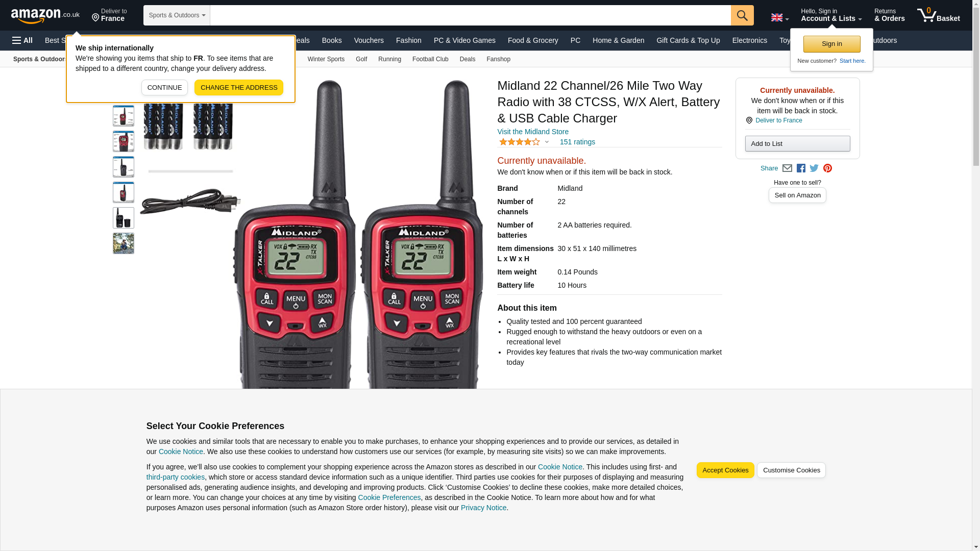The width and height of the screenshot is (980, 551).
Task: Select person holding radio thumbnail image
Action: point(124,243)
